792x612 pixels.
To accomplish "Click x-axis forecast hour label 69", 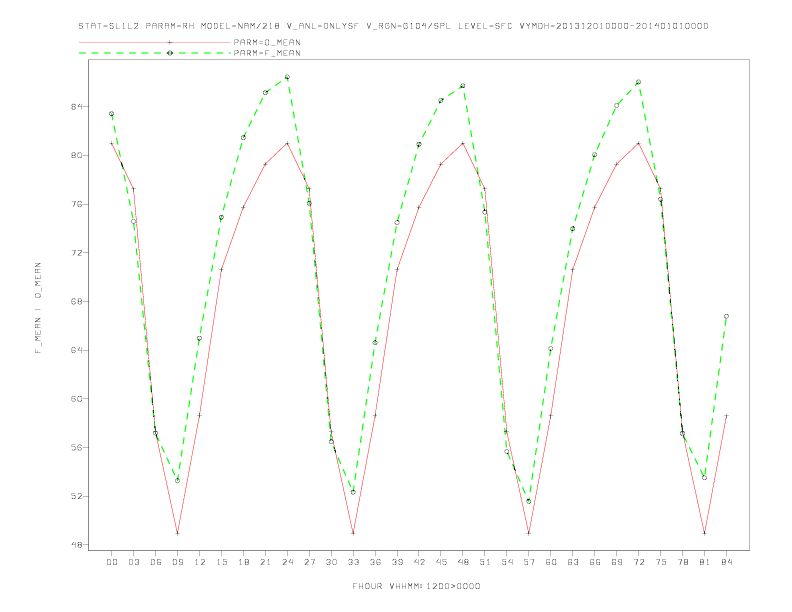I will (x=617, y=562).
